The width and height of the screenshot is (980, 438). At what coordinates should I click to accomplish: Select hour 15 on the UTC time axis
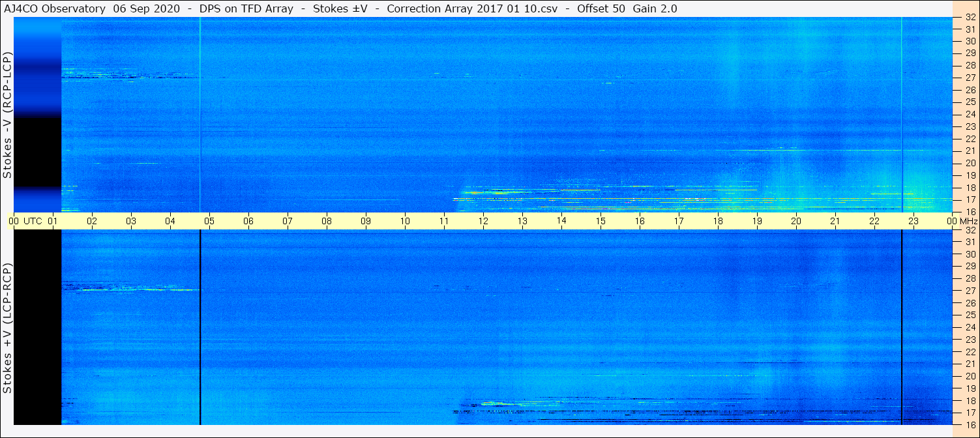click(601, 221)
